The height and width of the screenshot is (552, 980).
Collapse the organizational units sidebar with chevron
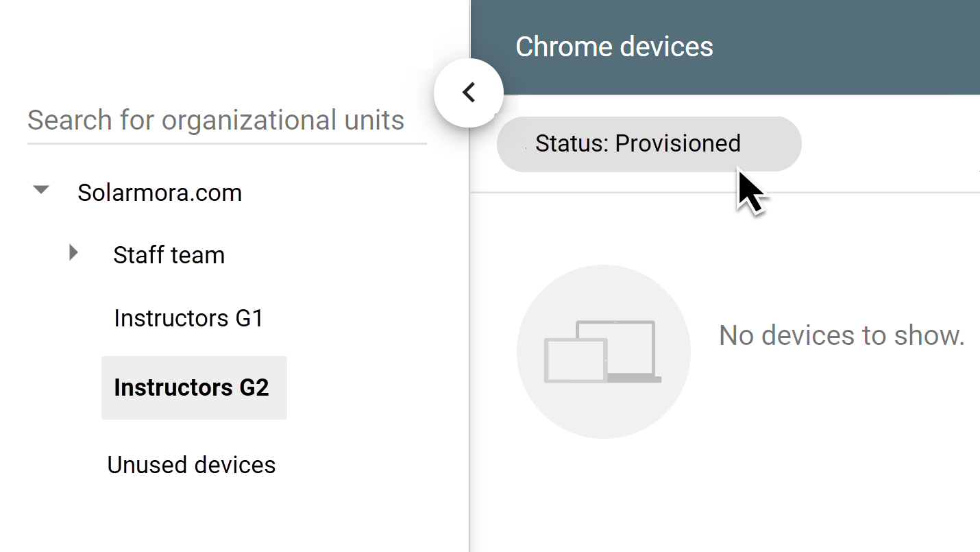(469, 92)
